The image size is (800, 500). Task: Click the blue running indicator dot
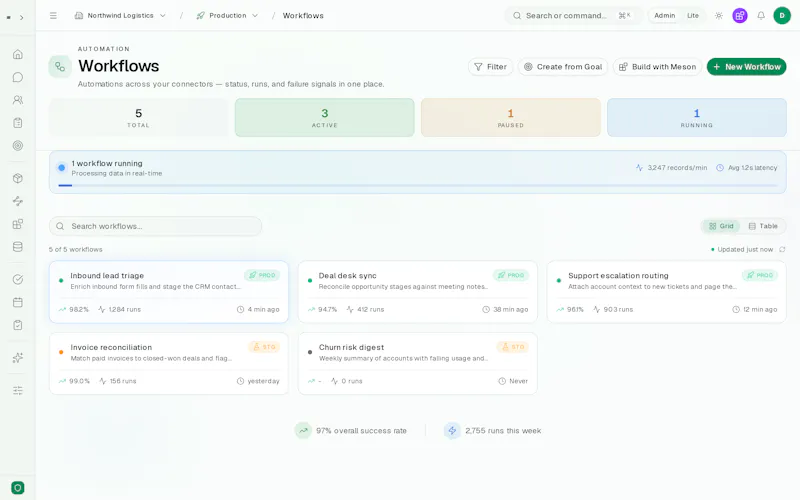[x=62, y=167]
